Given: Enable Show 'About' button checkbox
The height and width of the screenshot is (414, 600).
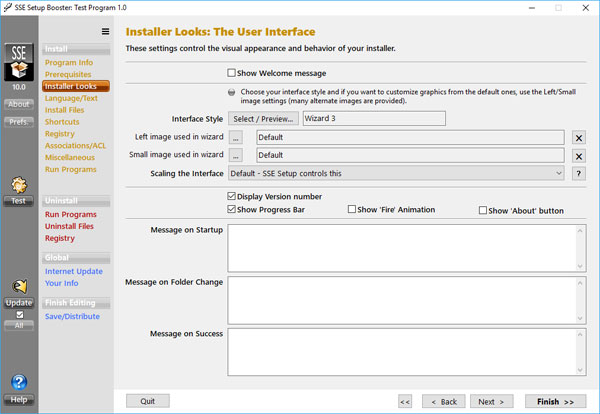Looking at the screenshot, I should click(483, 210).
